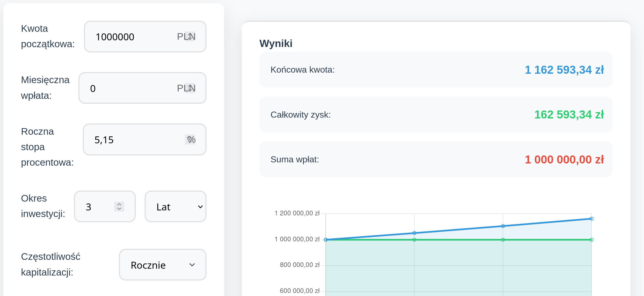Click the last green data point on the chart
This screenshot has height=296, width=644.
point(592,240)
